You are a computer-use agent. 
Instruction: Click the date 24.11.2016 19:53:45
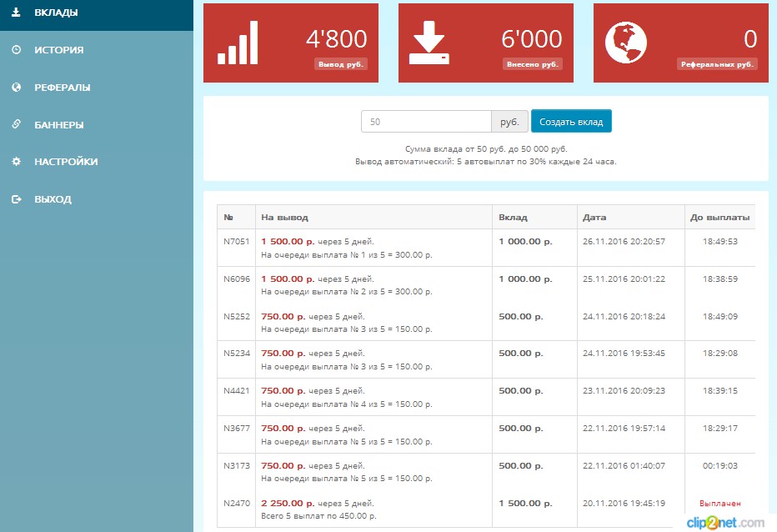624,353
